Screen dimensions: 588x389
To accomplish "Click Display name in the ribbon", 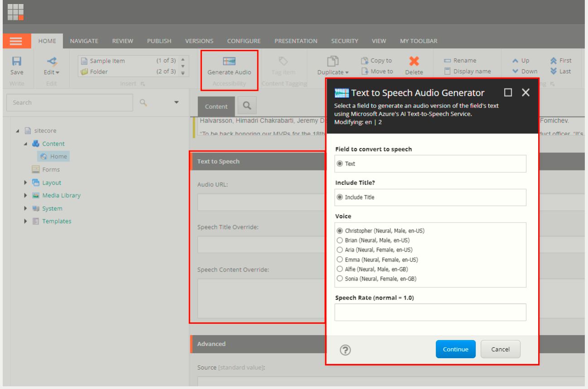I will pyautogui.click(x=467, y=71).
